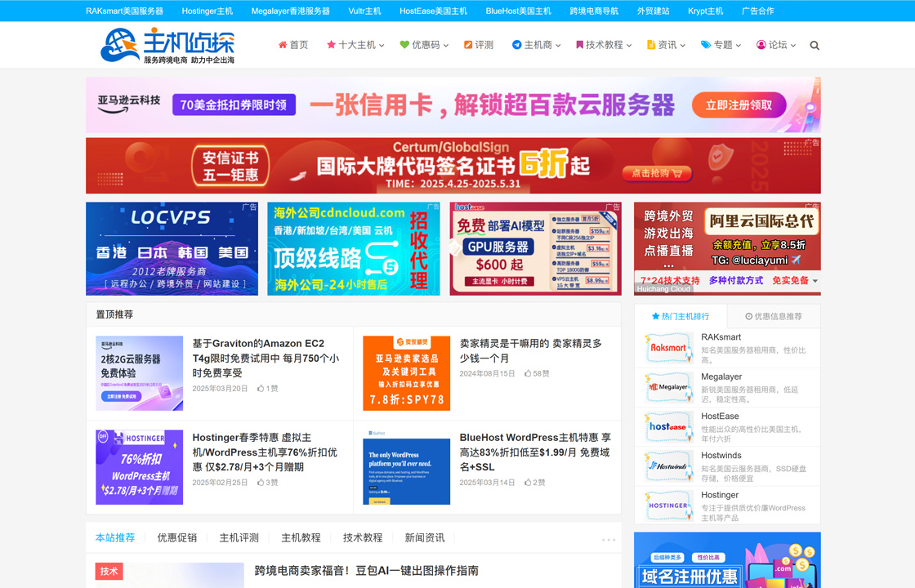915x588 pixels.
Task: Switch to 优惠信息推荐 tab
Action: point(774,316)
